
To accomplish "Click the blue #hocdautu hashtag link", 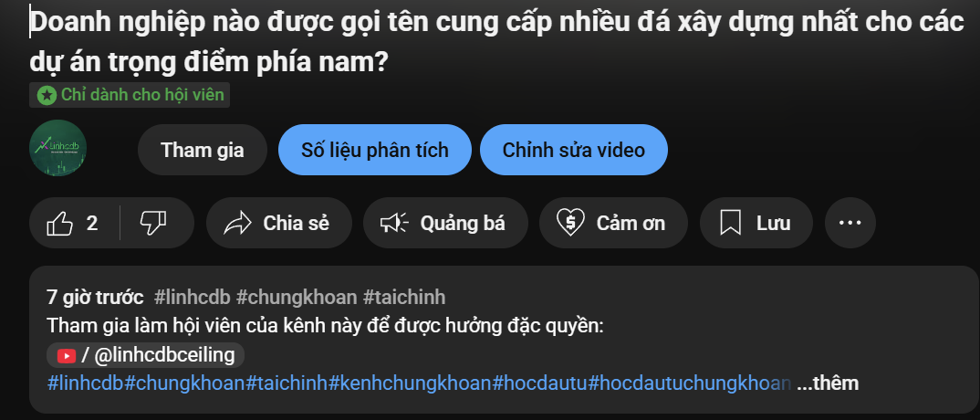I will point(540,383).
